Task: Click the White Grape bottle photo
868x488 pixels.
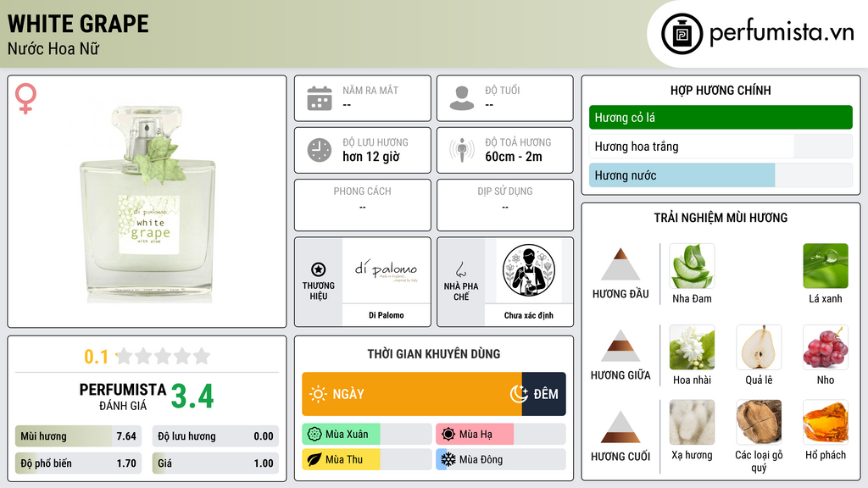Action: (x=147, y=202)
